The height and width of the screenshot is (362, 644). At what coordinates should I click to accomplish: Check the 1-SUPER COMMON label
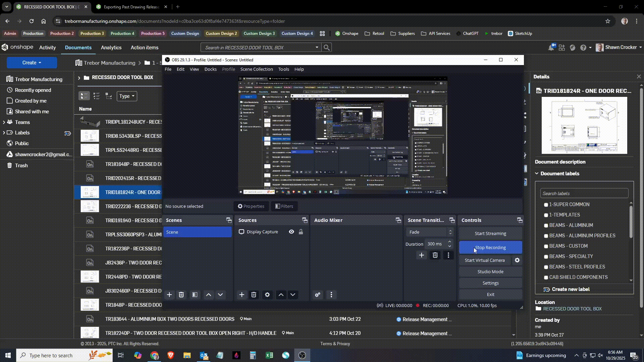pos(546,204)
